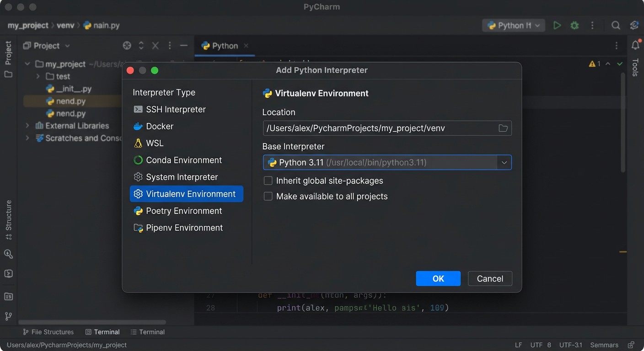Open the settings icon at top right corner

634,26
